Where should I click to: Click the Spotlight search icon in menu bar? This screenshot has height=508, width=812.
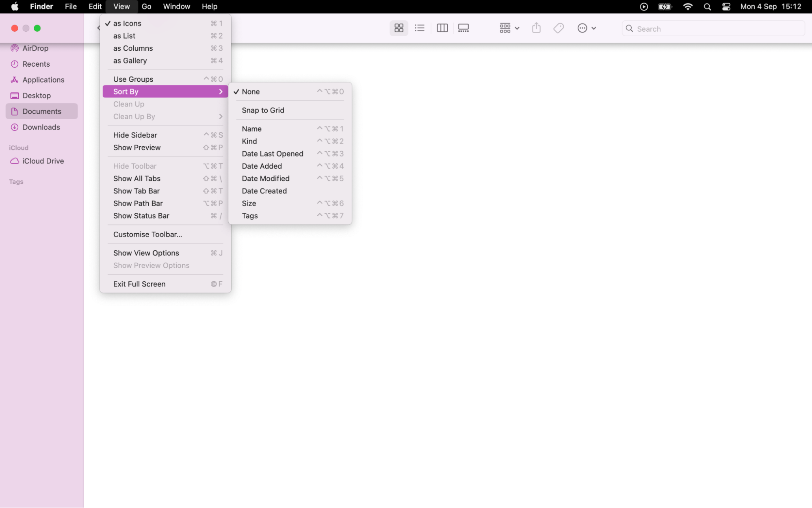tap(707, 7)
